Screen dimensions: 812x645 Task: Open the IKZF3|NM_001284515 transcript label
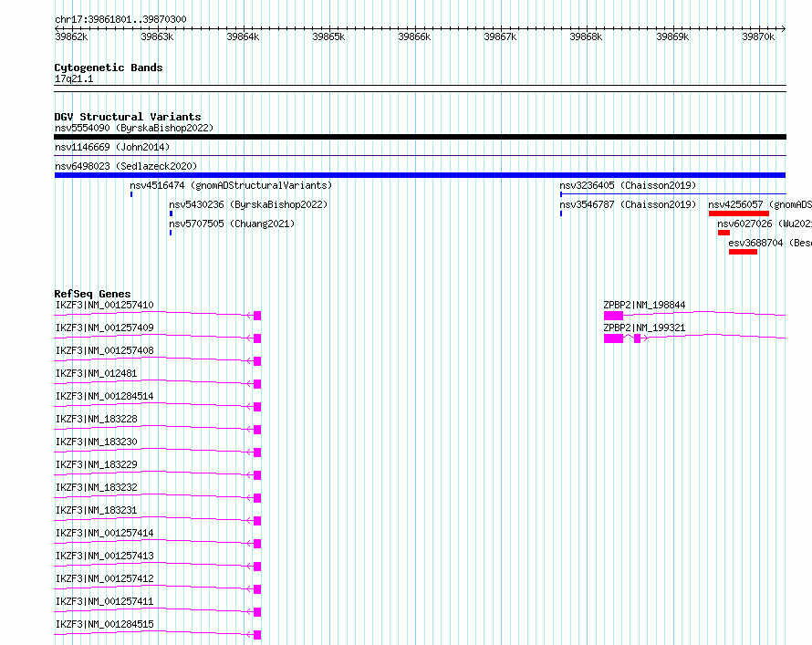[x=105, y=624]
